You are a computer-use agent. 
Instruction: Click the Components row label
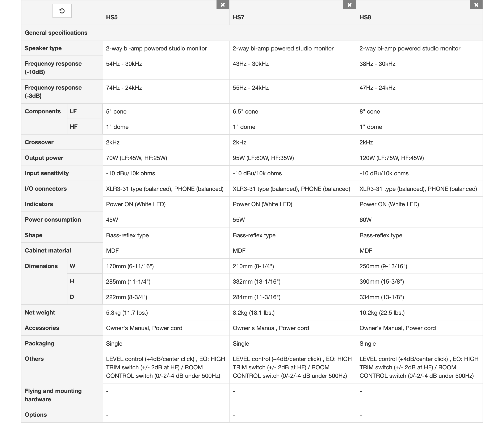(43, 111)
